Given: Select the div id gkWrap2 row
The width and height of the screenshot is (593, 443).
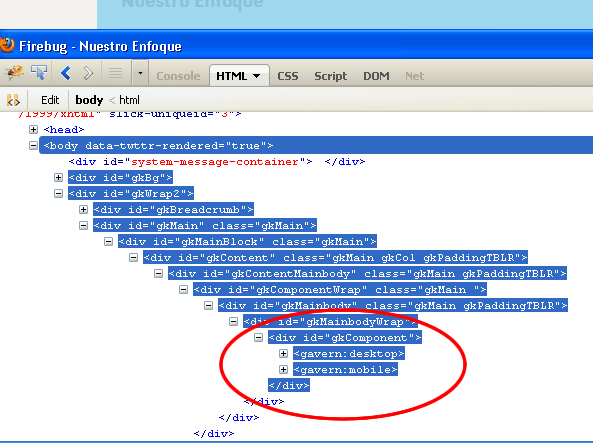Looking at the screenshot, I should pyautogui.click(x=131, y=193).
